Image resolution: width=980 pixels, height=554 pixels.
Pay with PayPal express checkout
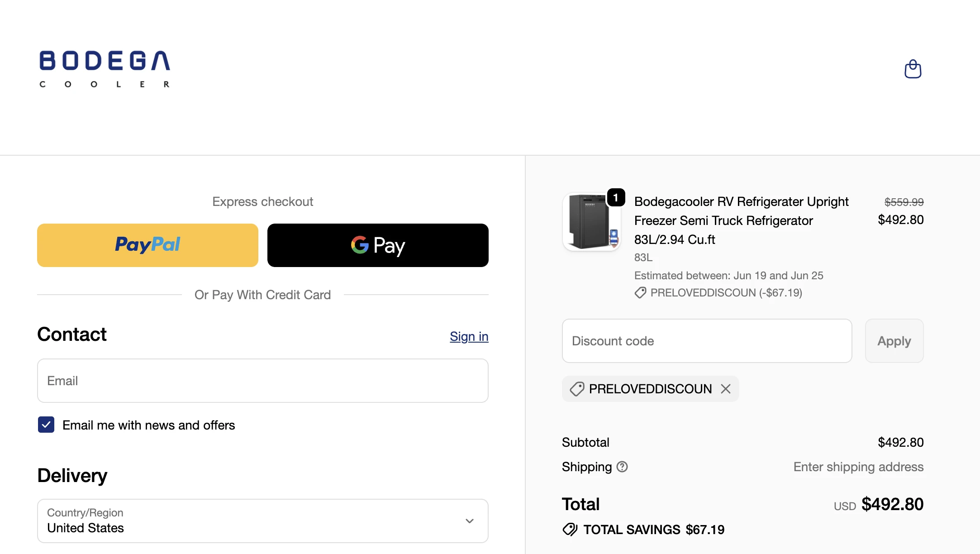(x=147, y=245)
